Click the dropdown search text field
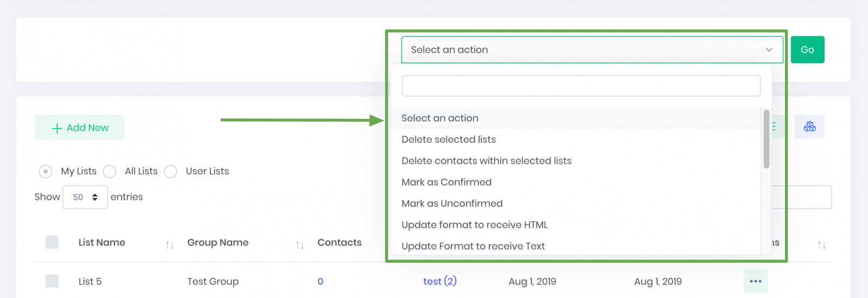 [581, 86]
